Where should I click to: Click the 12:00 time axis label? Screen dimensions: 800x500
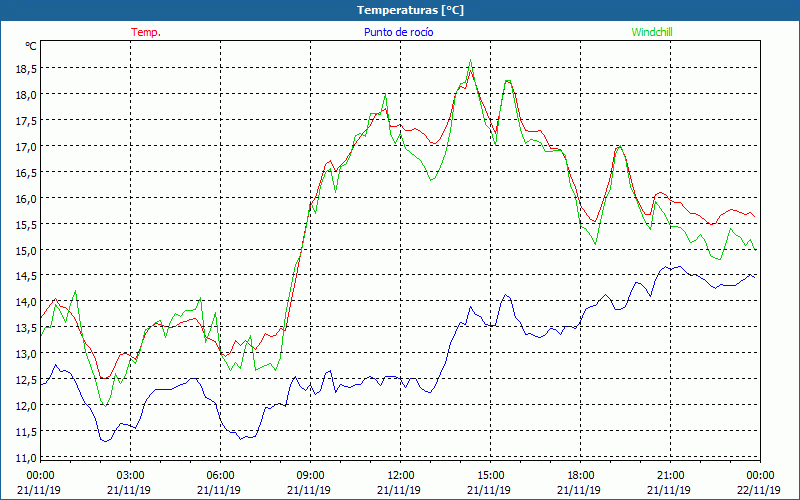pyautogui.click(x=401, y=476)
